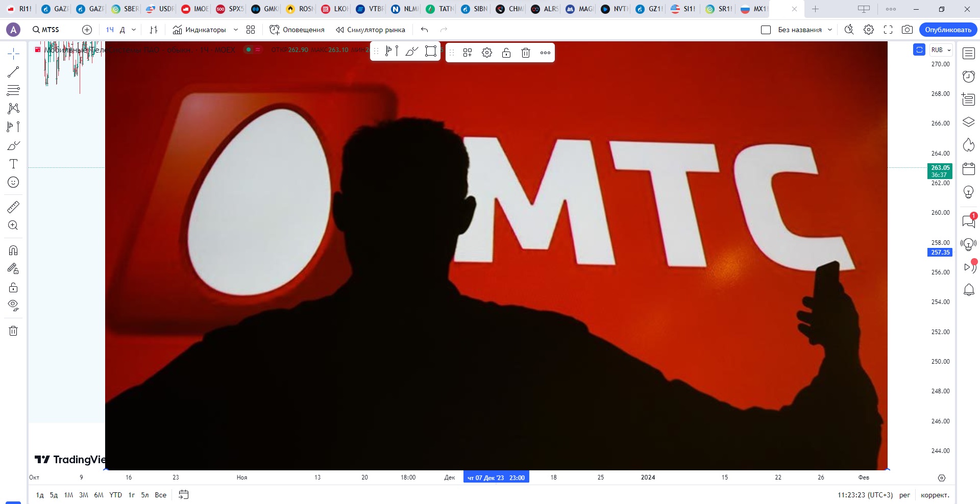The height and width of the screenshot is (504, 980).
Task: Toggle hide all drawings eye icon
Action: pos(13,306)
